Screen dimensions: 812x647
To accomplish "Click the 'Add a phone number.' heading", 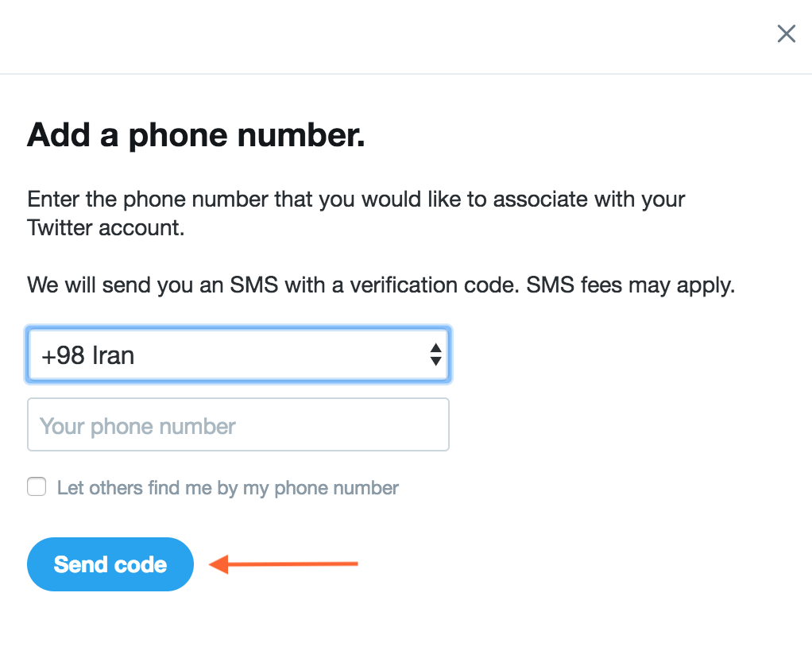I will pos(195,135).
